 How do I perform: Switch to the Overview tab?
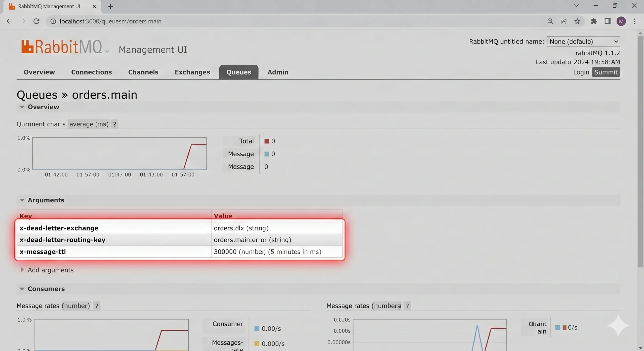[x=39, y=72]
